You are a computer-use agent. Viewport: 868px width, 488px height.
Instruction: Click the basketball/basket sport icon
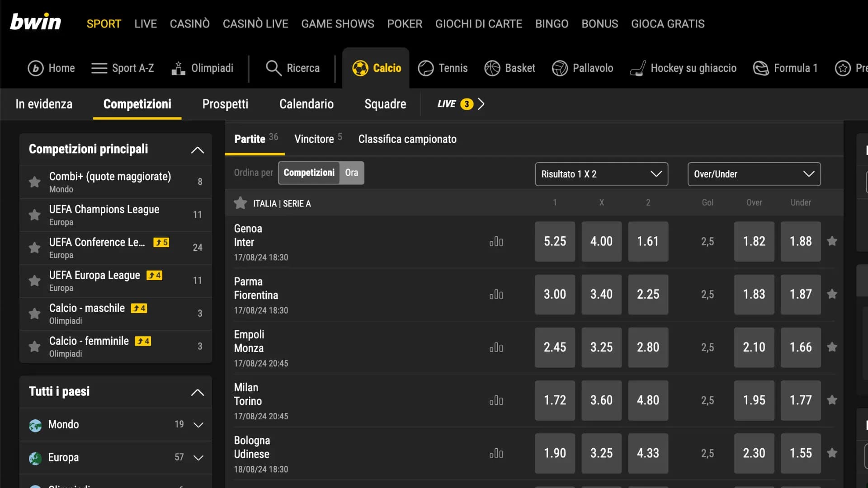point(491,67)
